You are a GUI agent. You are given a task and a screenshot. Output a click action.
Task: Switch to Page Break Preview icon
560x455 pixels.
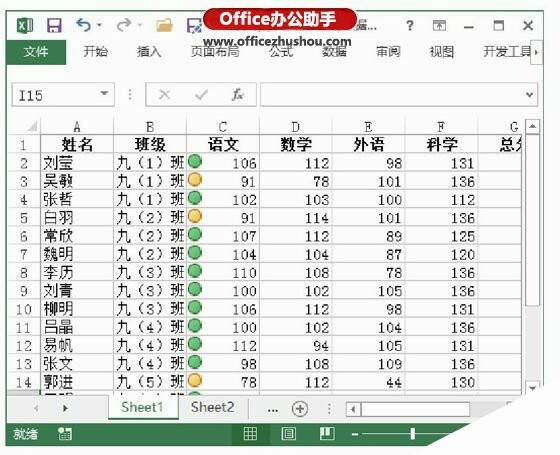pyautogui.click(x=327, y=433)
